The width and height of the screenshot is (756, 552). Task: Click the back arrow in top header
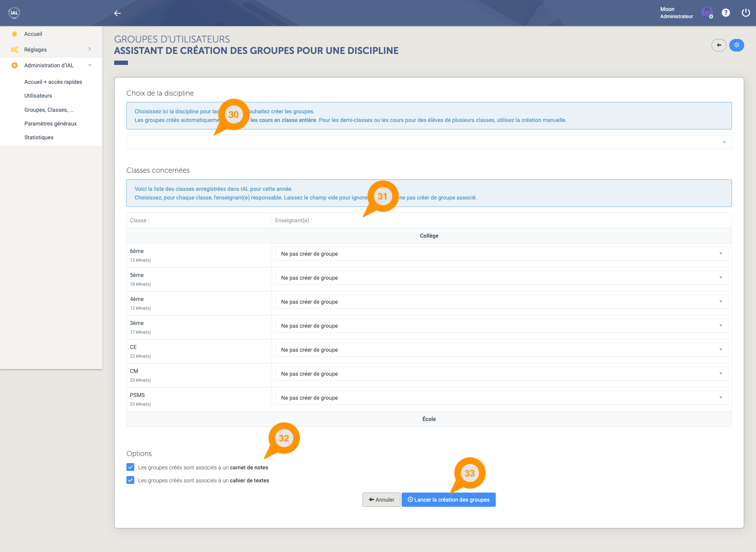click(x=117, y=13)
